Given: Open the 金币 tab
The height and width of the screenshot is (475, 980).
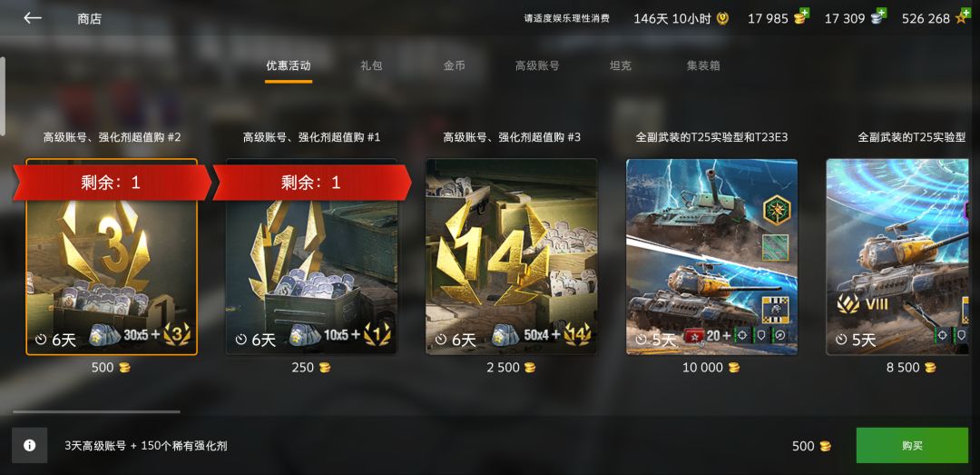Looking at the screenshot, I should click(x=455, y=65).
